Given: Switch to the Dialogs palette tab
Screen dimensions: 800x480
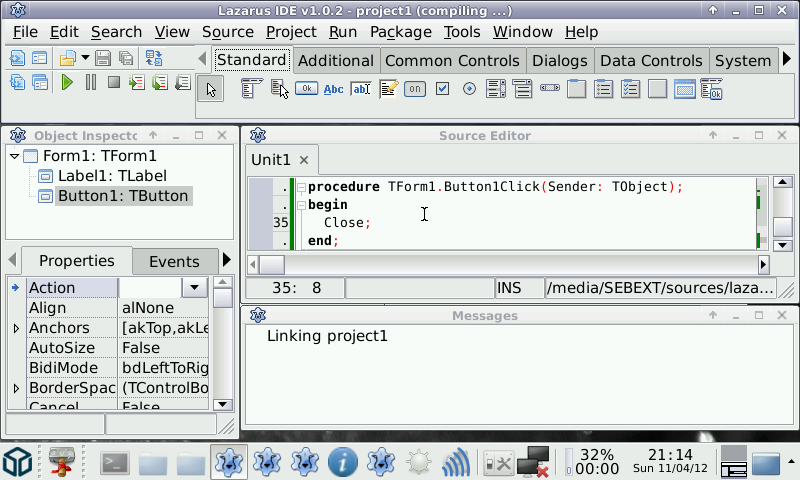Looking at the screenshot, I should click(560, 61).
